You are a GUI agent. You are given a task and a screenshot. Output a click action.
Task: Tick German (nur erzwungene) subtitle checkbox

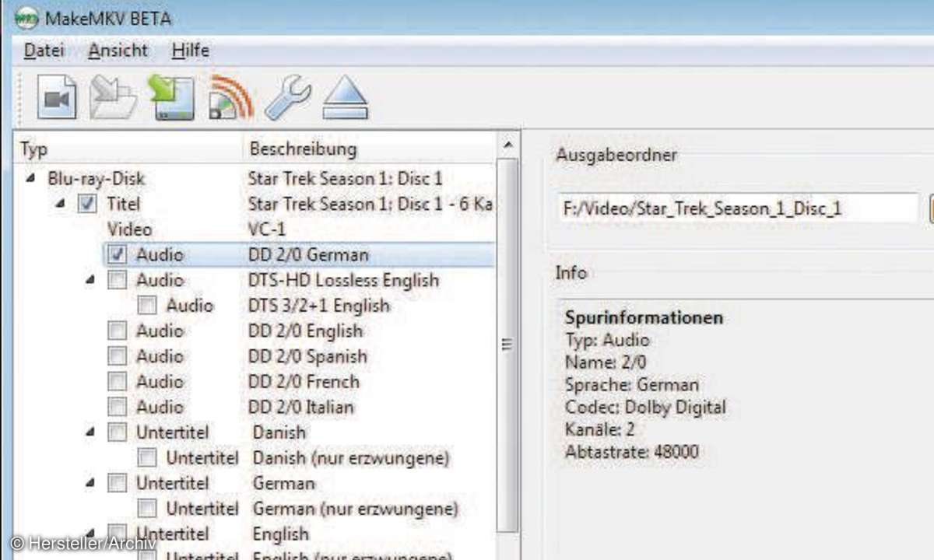147,509
